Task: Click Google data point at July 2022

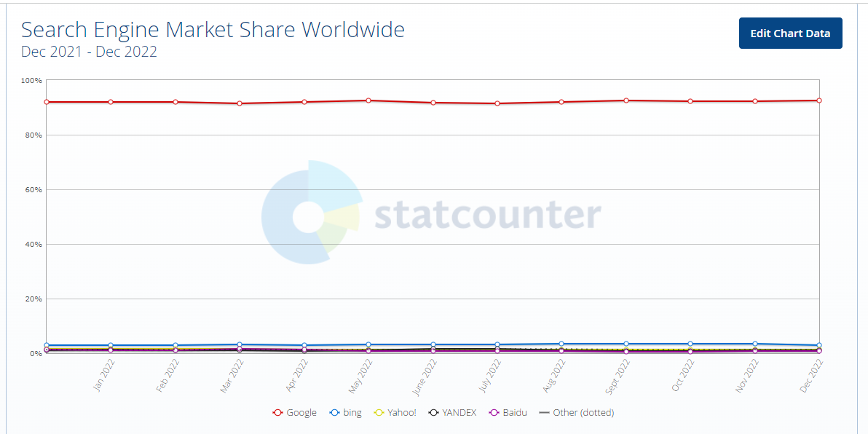Action: (x=497, y=103)
